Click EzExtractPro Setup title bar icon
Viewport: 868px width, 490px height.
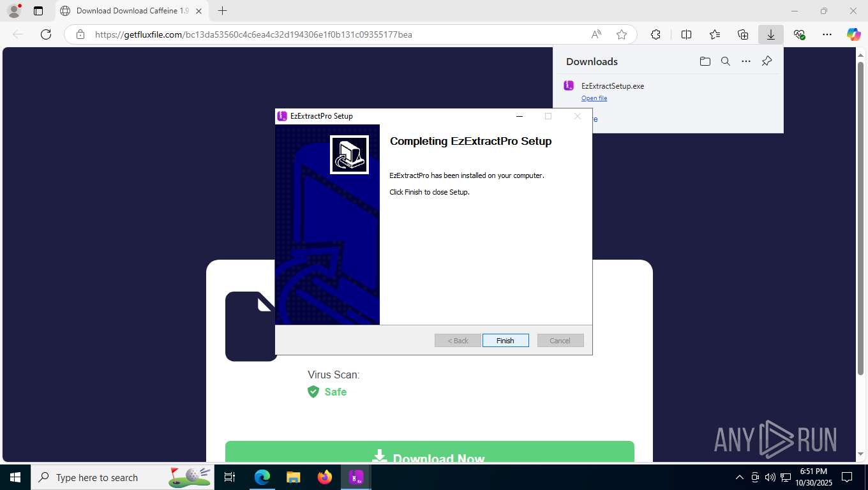pos(282,116)
